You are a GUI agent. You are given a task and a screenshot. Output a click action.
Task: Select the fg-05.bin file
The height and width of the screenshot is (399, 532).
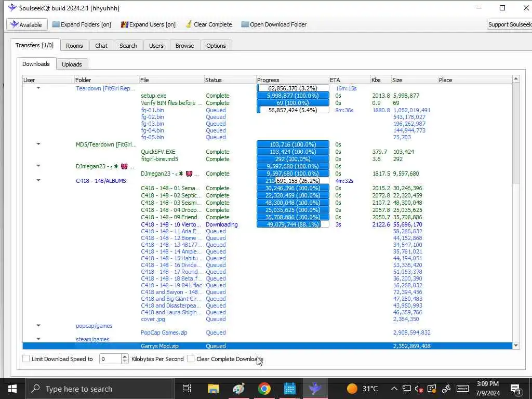pos(152,137)
